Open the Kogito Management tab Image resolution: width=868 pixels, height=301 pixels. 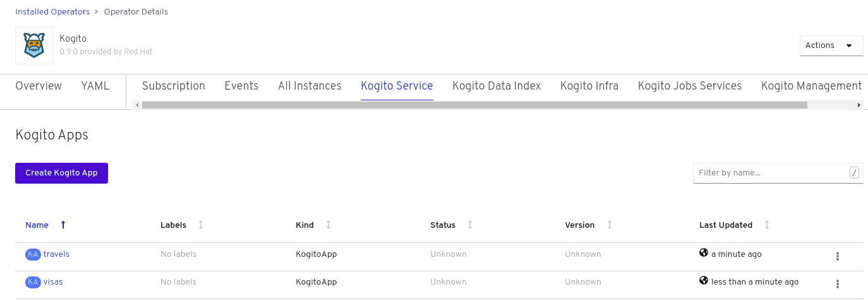tap(811, 86)
